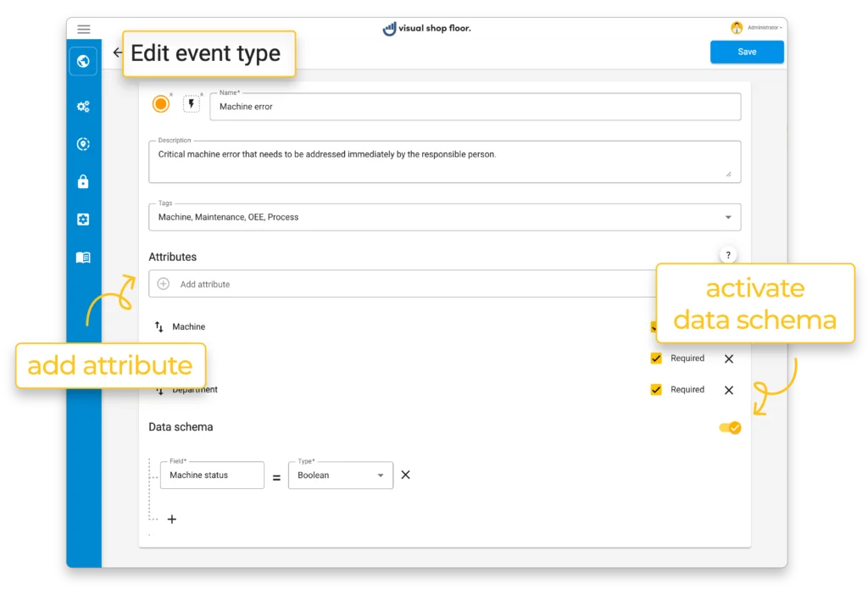Toggle the Required checkbox above Department row
This screenshot has width=868, height=595.
coord(656,359)
